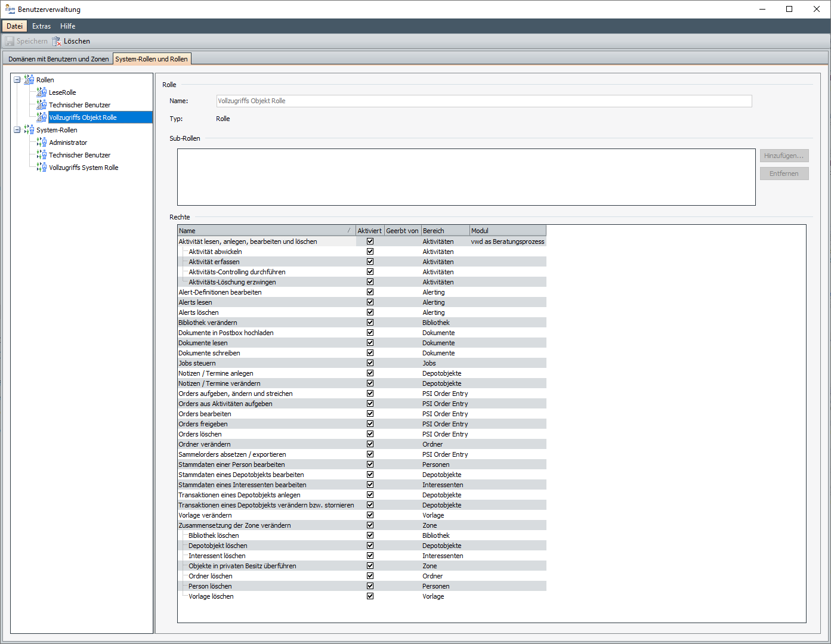Open the Hilfe menu

tap(67, 26)
